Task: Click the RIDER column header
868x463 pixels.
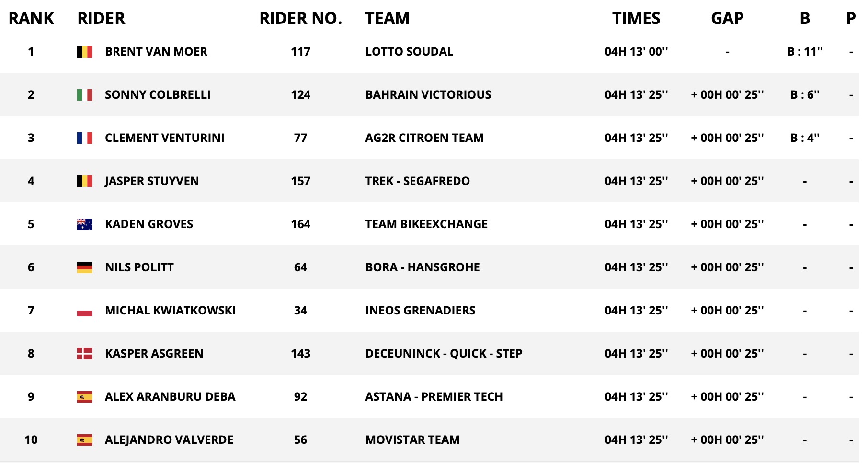Action: [101, 18]
